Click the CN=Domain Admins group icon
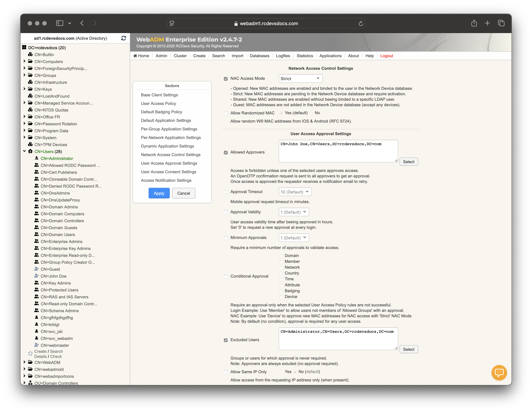The width and height of the screenshot is (532, 412). point(36,207)
